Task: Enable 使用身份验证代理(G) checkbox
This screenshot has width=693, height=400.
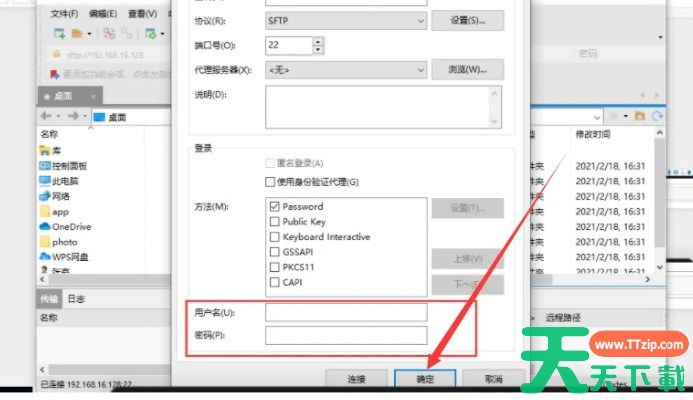Action: pyautogui.click(x=270, y=182)
